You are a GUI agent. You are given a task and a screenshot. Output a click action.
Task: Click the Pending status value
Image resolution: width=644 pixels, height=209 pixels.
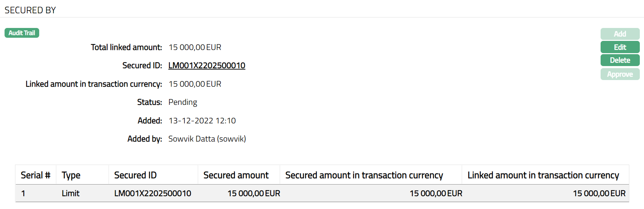click(x=183, y=102)
